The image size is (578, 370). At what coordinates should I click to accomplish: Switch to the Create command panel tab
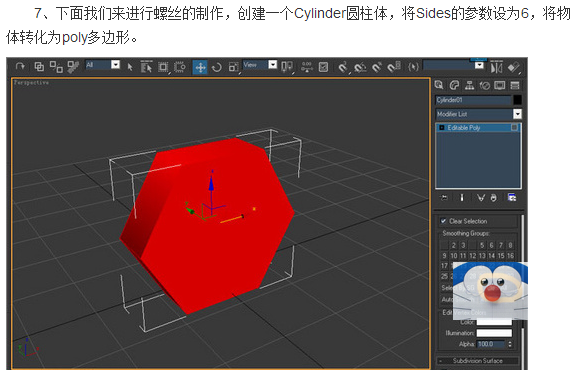439,85
